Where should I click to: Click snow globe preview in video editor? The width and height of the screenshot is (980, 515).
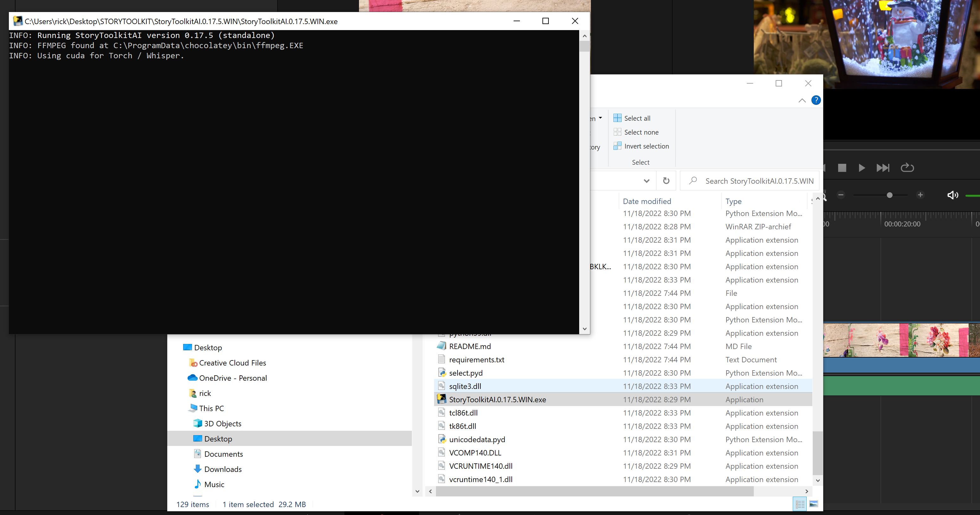pyautogui.click(x=867, y=44)
